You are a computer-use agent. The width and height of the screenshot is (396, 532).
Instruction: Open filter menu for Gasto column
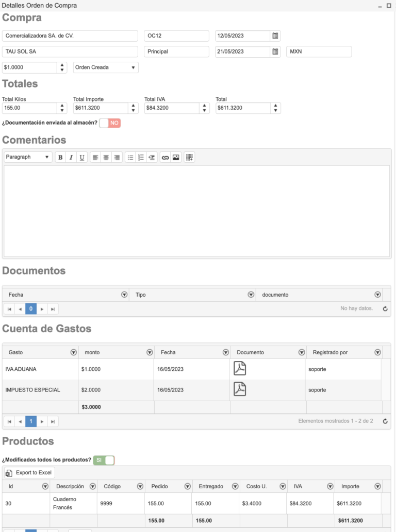[73, 352]
